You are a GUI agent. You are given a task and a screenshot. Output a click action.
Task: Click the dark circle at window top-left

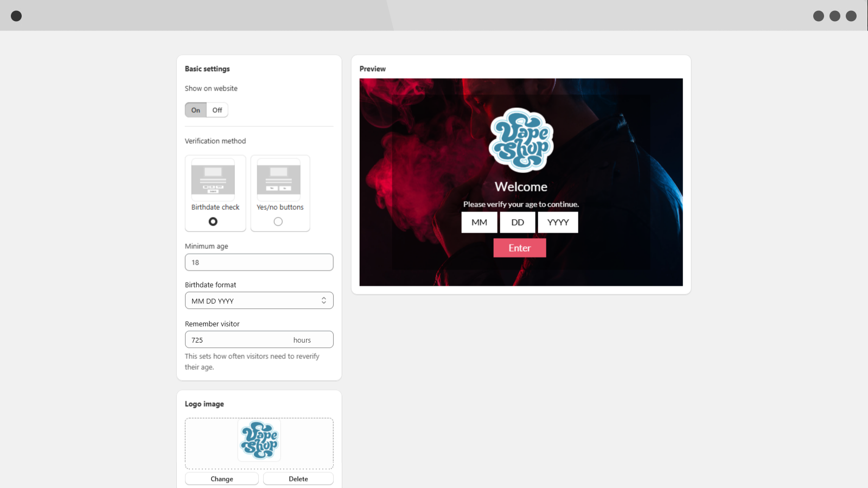16,16
